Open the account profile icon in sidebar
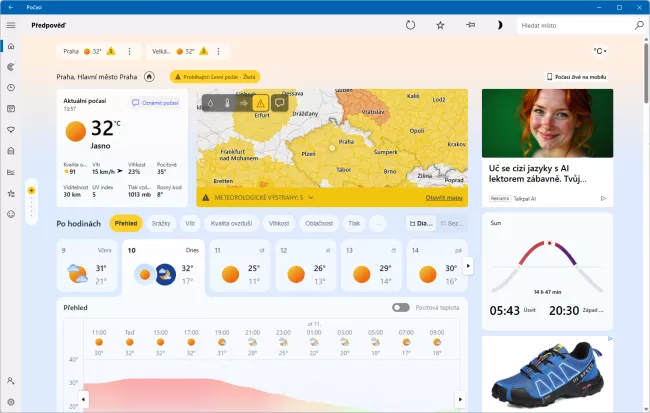The height and width of the screenshot is (413, 650). coord(11,381)
